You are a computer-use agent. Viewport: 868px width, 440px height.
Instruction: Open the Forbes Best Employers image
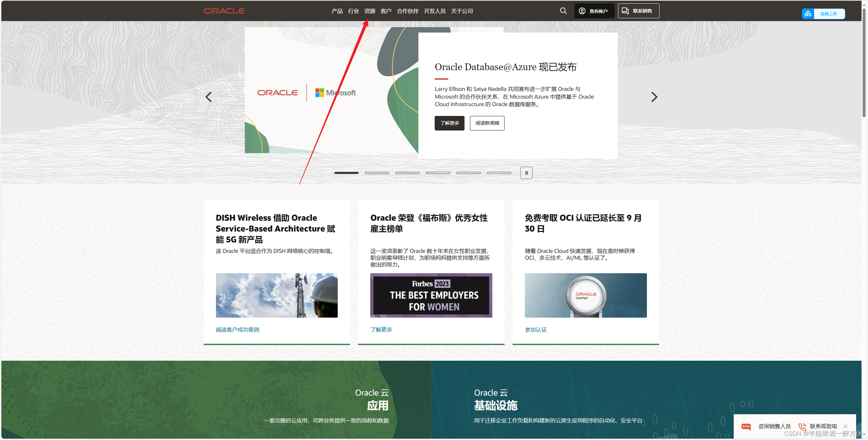pos(431,295)
